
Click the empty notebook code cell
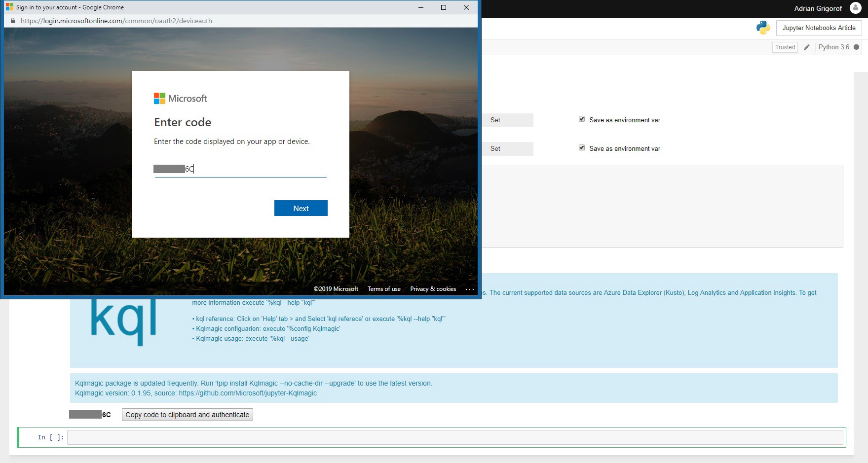click(455, 437)
